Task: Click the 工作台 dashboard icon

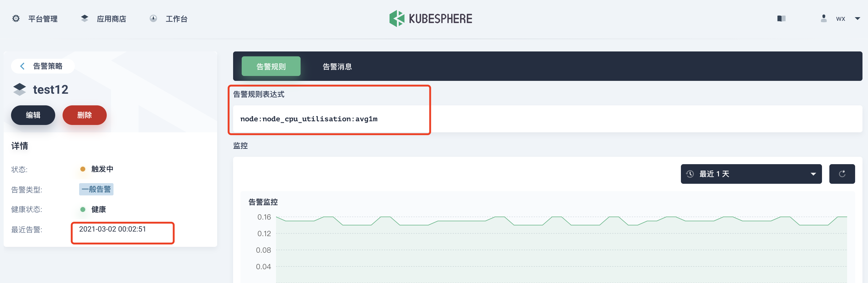Action: (x=153, y=18)
